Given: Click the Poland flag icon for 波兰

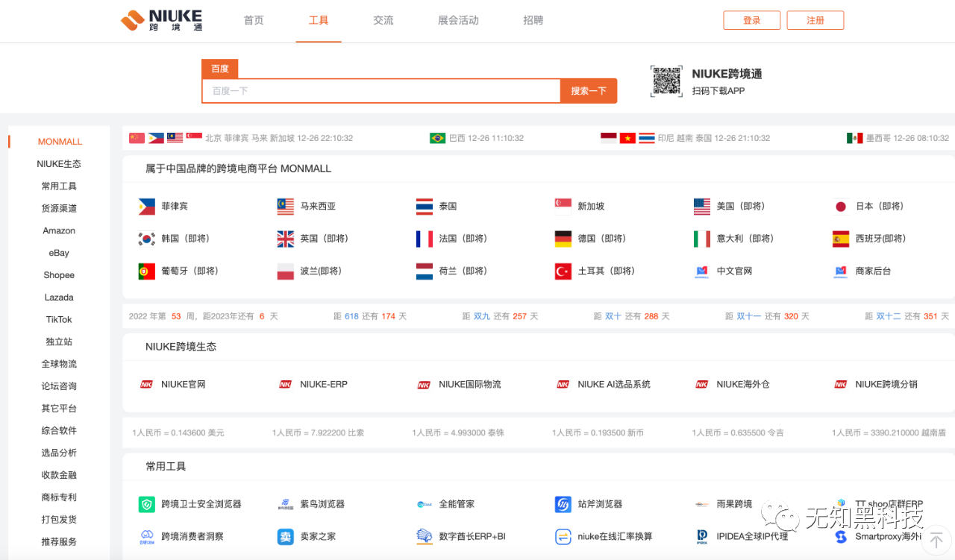Looking at the screenshot, I should [286, 271].
